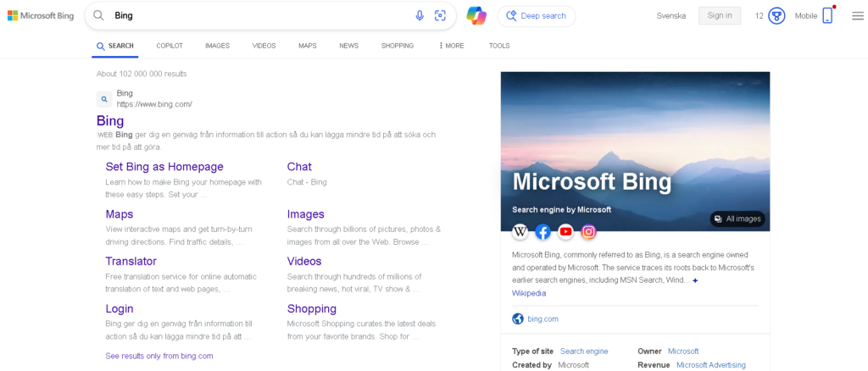Click the All images button
This screenshot has height=371, width=868.
[737, 219]
